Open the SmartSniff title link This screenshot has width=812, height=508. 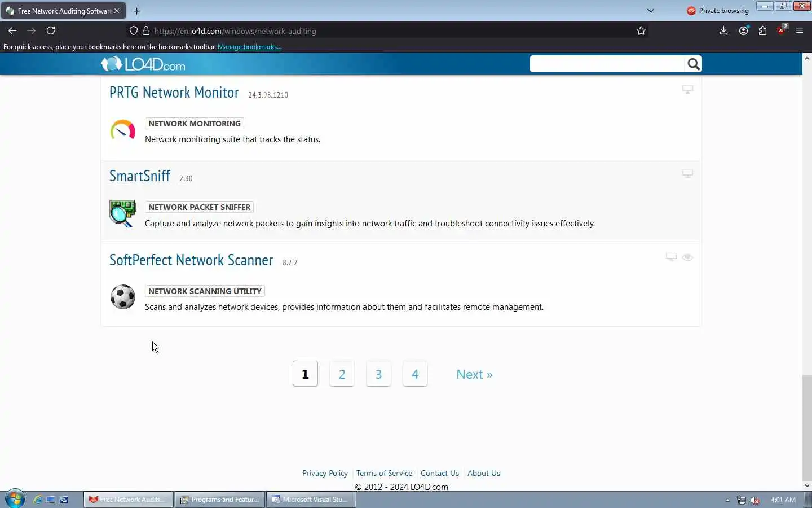[x=140, y=176]
